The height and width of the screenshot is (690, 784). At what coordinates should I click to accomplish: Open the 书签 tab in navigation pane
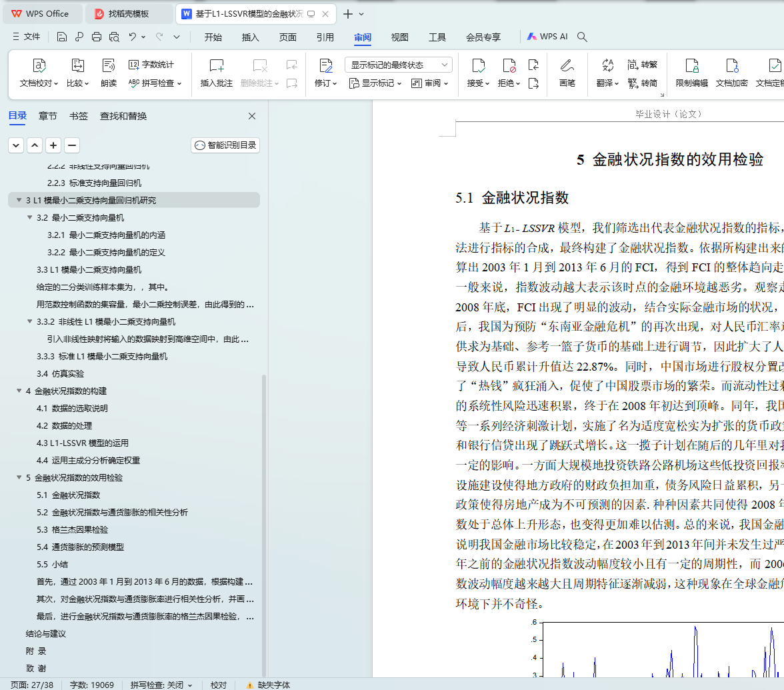pos(78,116)
